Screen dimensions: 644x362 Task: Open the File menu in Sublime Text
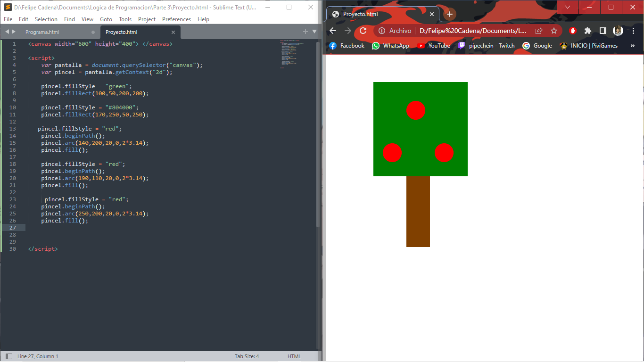8,19
